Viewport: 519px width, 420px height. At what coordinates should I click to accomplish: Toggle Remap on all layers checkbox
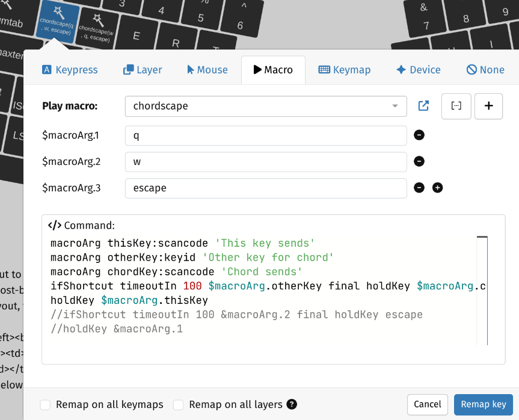pos(179,405)
